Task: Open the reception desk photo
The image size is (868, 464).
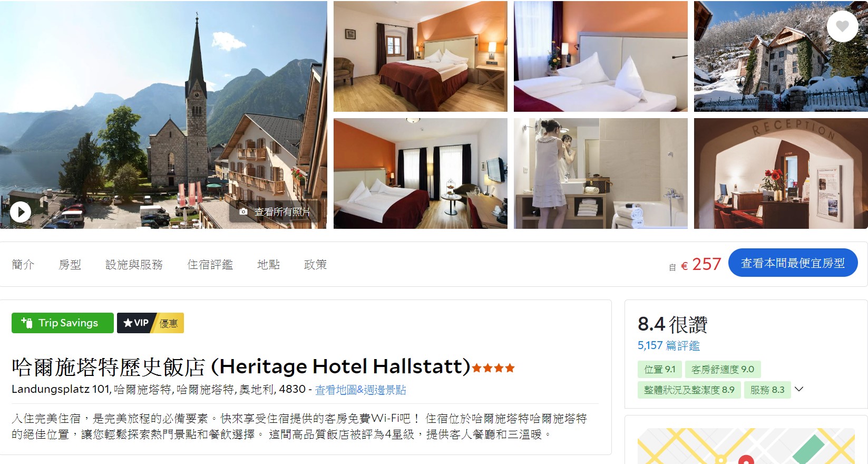Action: point(781,173)
